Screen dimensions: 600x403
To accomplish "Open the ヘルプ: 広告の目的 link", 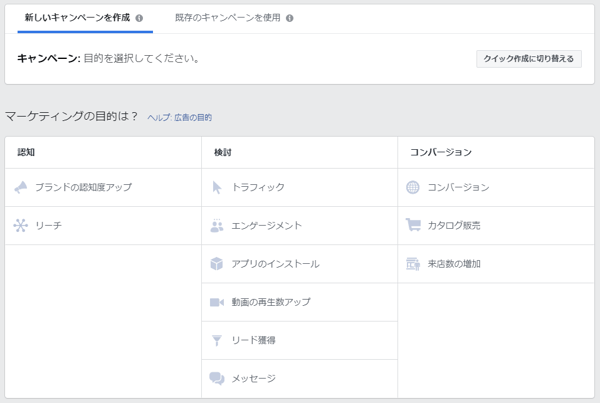I will pos(179,118).
